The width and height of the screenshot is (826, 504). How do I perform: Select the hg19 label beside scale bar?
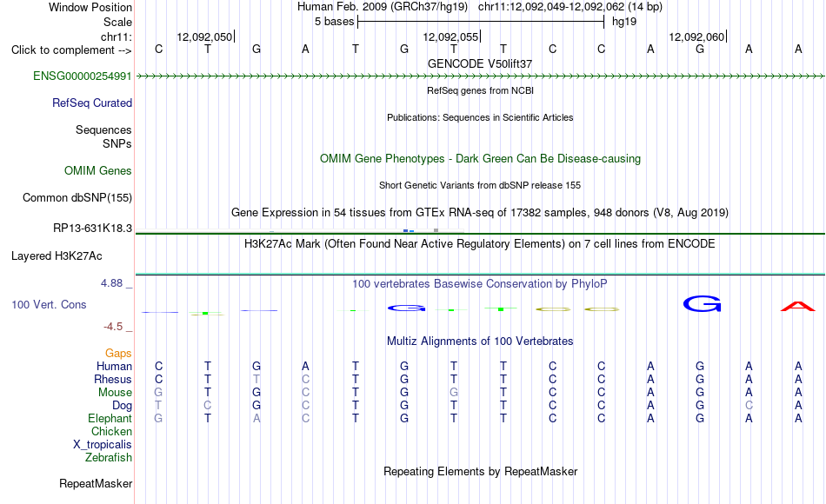tap(624, 22)
